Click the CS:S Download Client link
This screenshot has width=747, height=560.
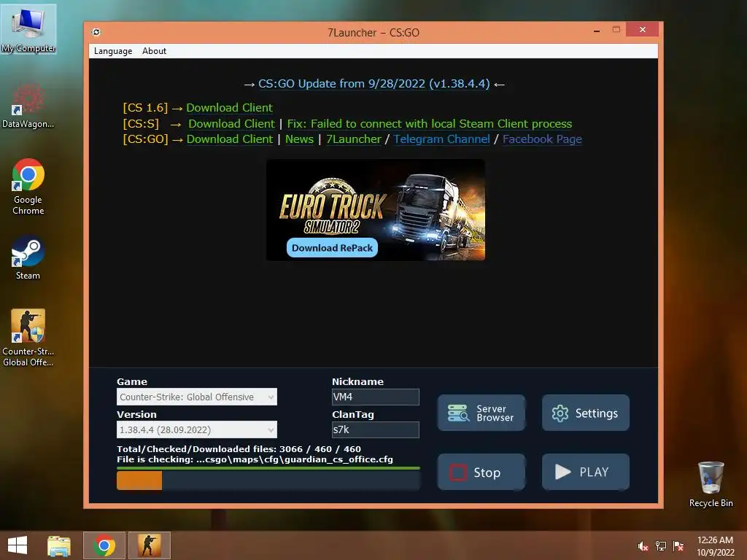(x=231, y=124)
